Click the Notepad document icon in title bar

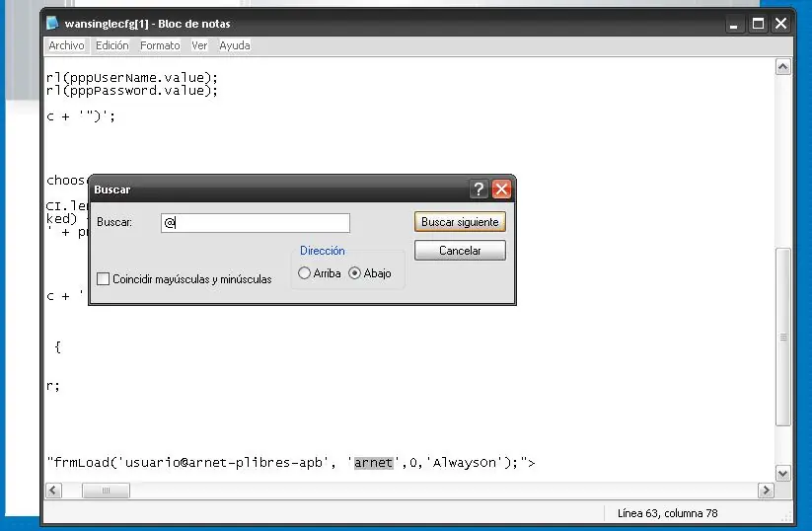click(52, 24)
